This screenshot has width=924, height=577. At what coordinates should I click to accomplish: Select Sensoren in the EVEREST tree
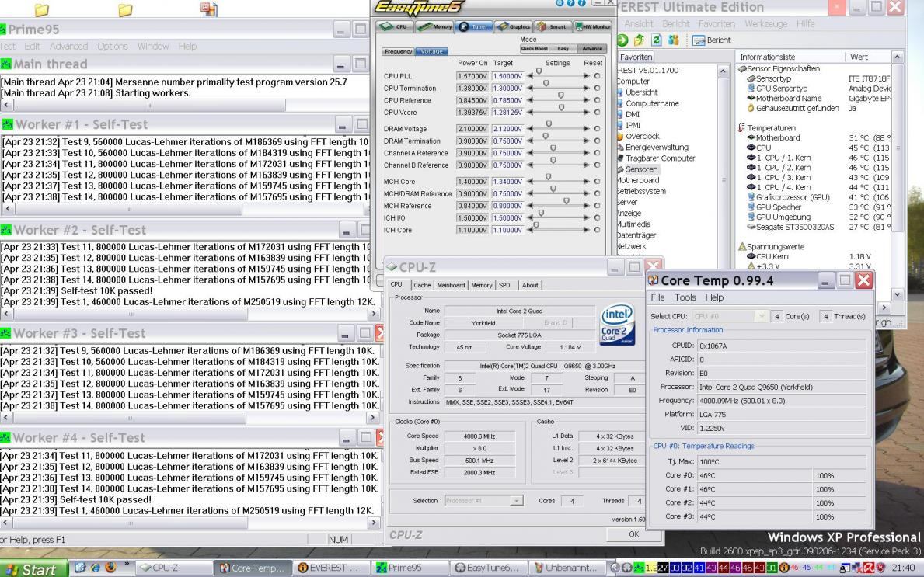point(642,169)
